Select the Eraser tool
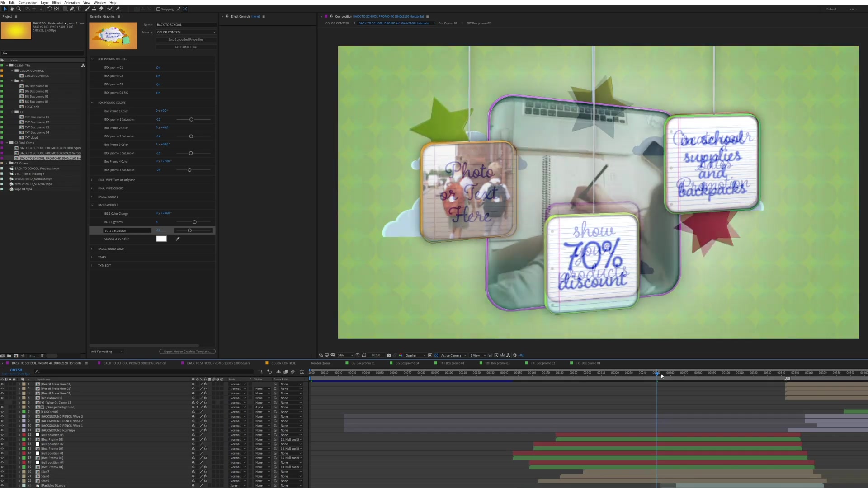 coord(101,9)
